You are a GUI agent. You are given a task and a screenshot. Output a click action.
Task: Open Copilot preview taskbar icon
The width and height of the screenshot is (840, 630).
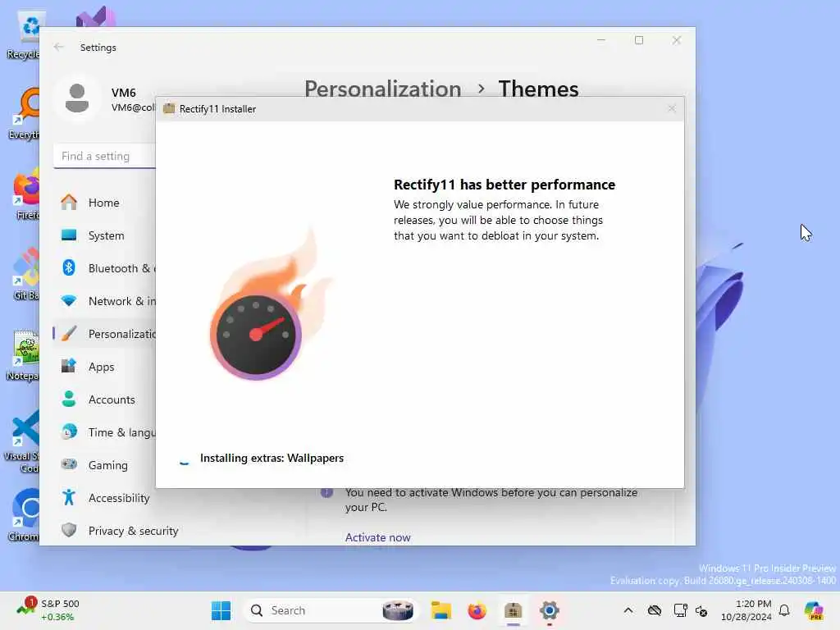[x=814, y=610]
